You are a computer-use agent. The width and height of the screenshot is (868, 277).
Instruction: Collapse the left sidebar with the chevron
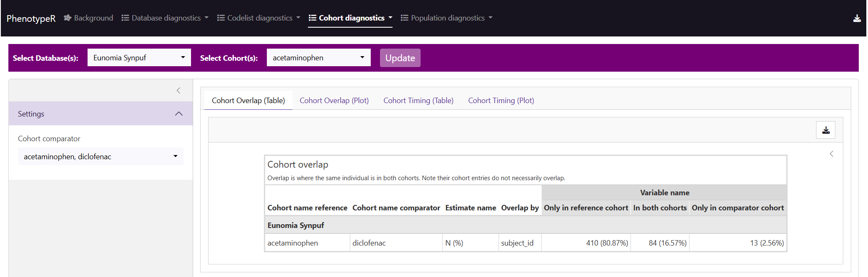pyautogui.click(x=178, y=91)
